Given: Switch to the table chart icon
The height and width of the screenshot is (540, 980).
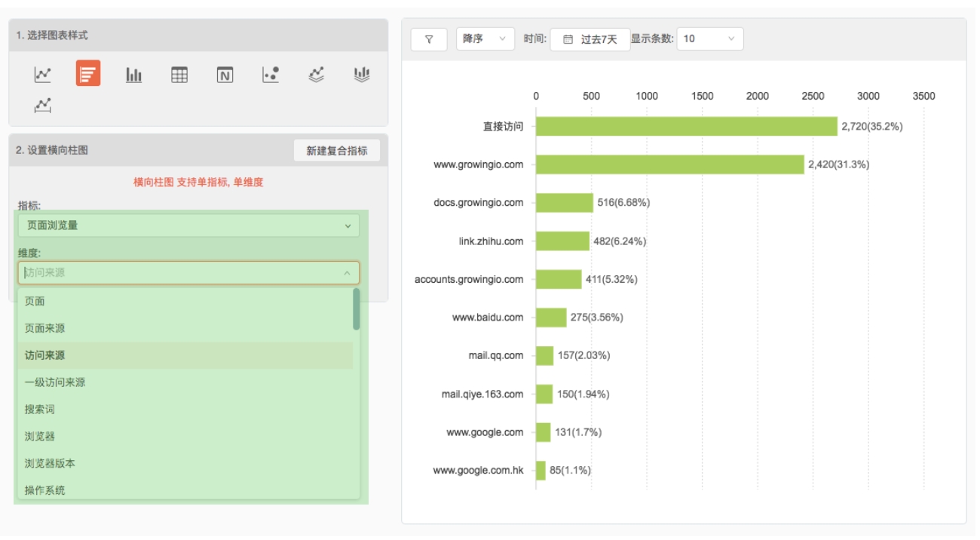Looking at the screenshot, I should [x=179, y=74].
